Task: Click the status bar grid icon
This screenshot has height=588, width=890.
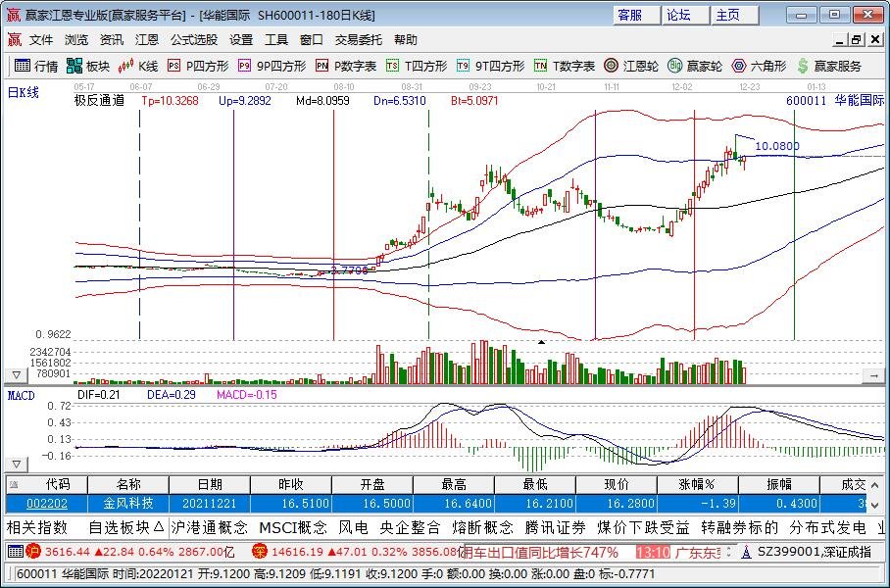Action: [x=16, y=551]
